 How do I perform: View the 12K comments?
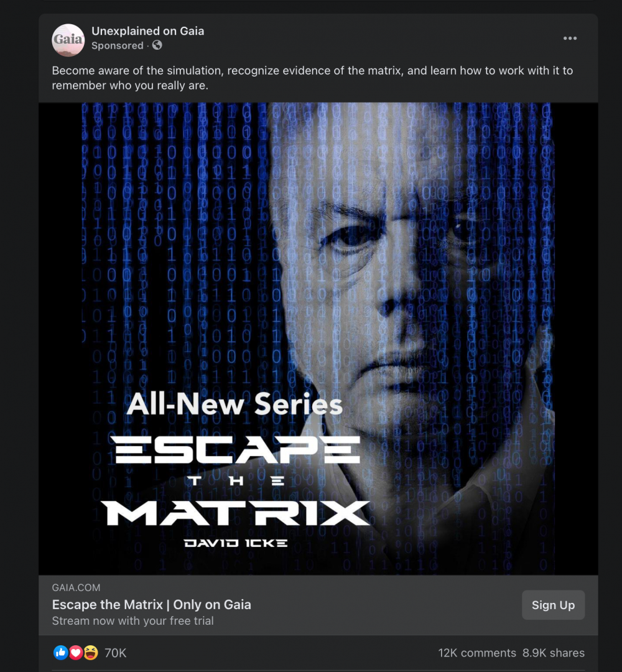(x=477, y=653)
